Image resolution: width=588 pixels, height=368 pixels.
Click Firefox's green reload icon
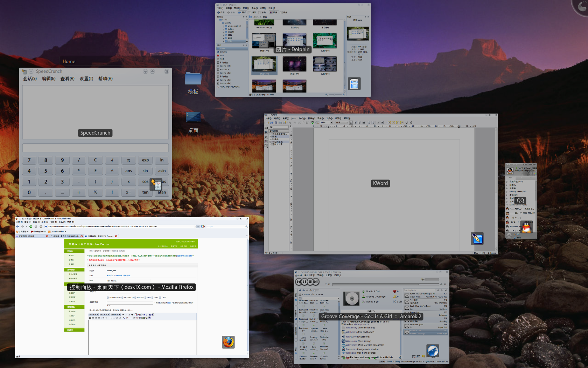coord(31,226)
